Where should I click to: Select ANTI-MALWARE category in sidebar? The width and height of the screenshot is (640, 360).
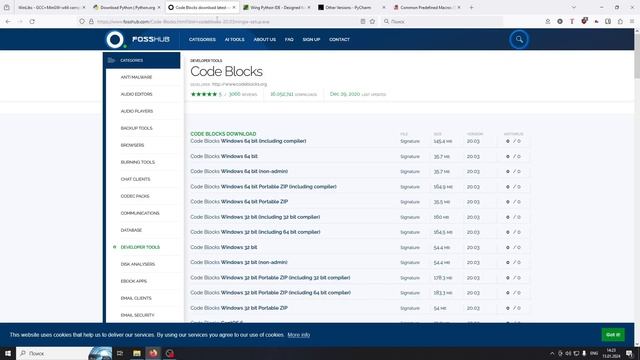click(136, 77)
